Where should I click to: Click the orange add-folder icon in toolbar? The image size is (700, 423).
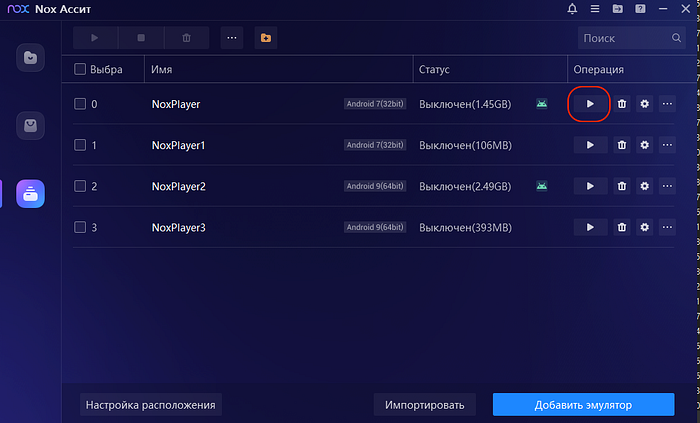coord(266,38)
